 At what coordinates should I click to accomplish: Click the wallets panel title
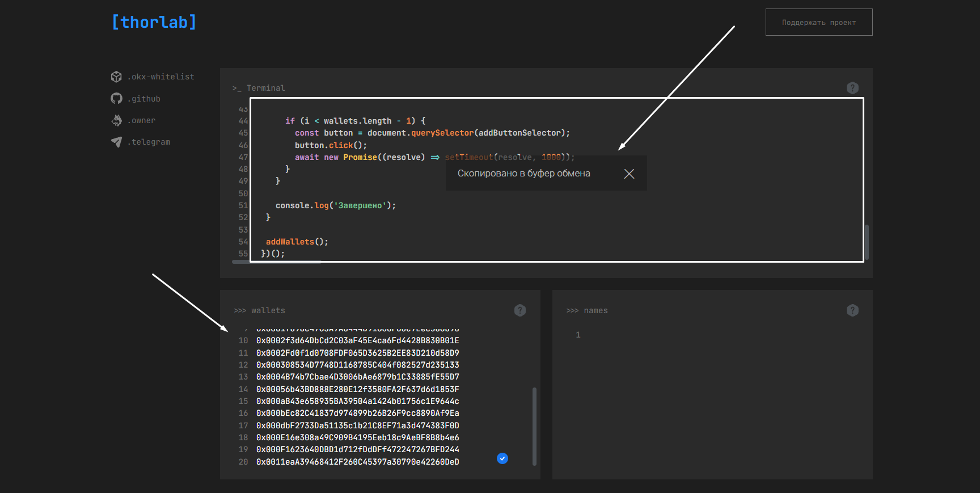coord(260,310)
